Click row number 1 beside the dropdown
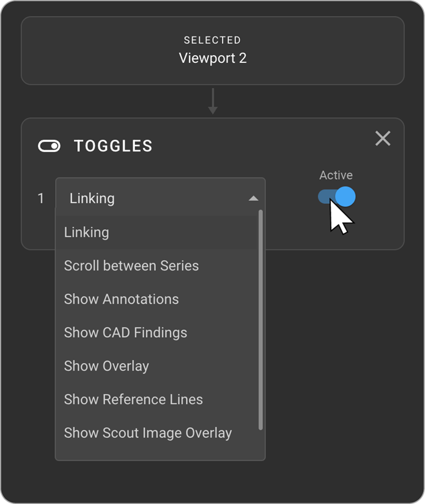 click(x=41, y=199)
